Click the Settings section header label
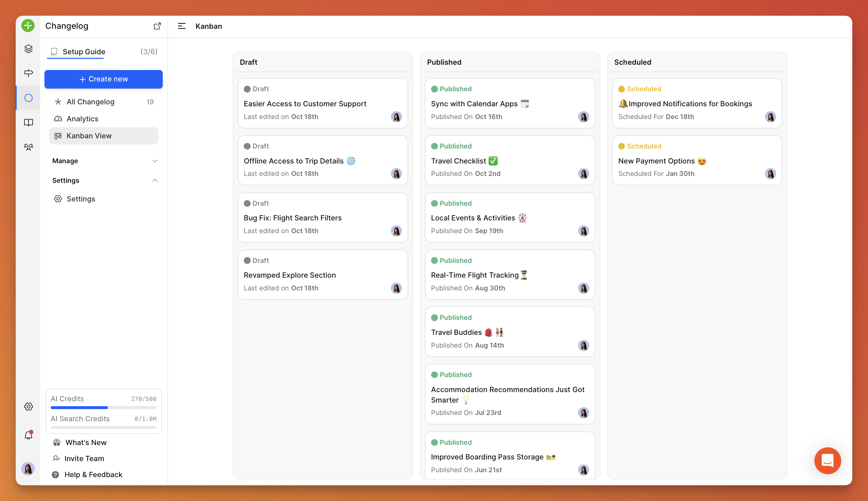The width and height of the screenshot is (868, 501). (x=65, y=180)
